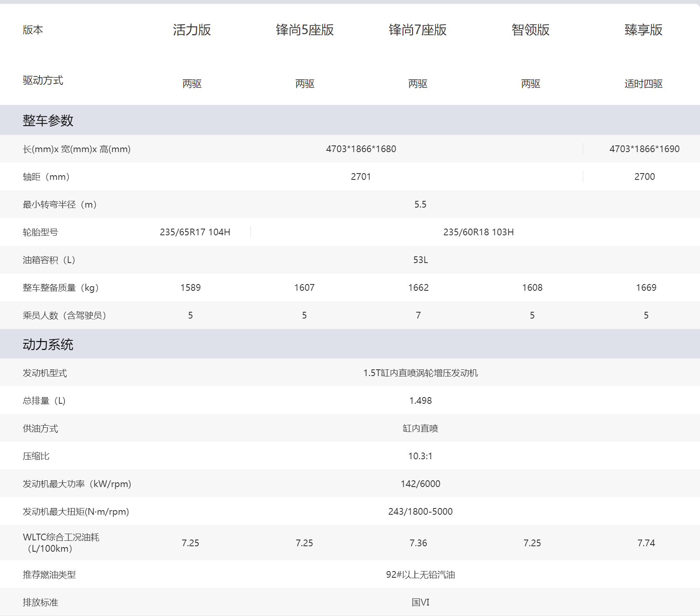The height and width of the screenshot is (616, 700).
Task: Click the 235/60R18 103H tire spec
Action: [478, 232]
